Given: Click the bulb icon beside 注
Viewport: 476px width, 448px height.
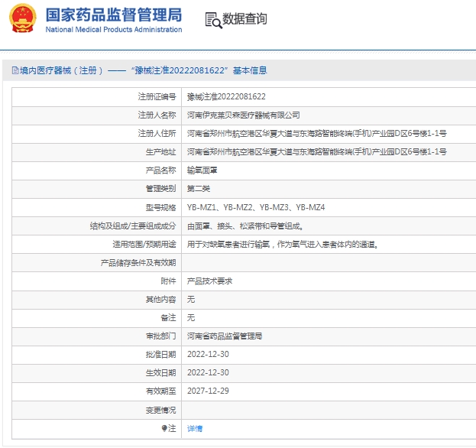Looking at the screenshot, I should 164,428.
